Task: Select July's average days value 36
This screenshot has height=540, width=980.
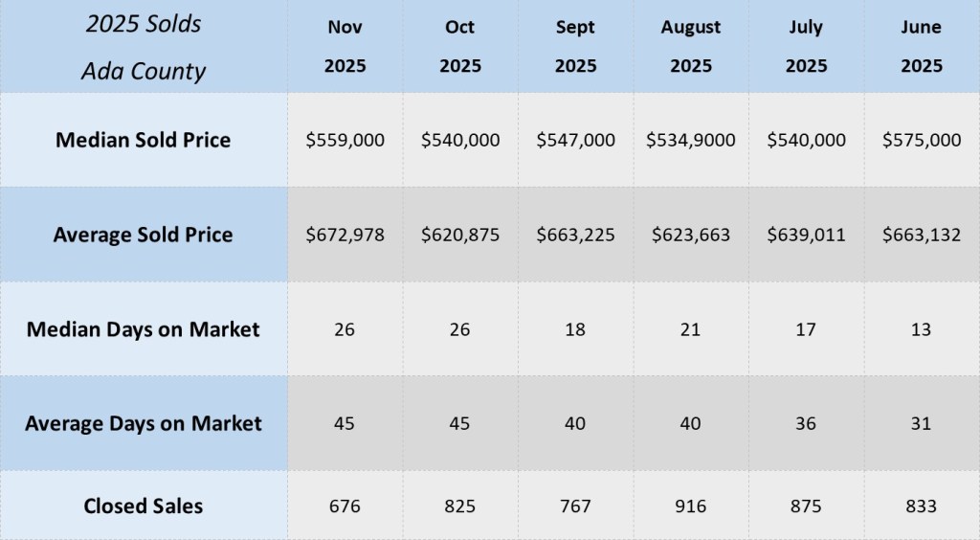Action: coord(806,423)
